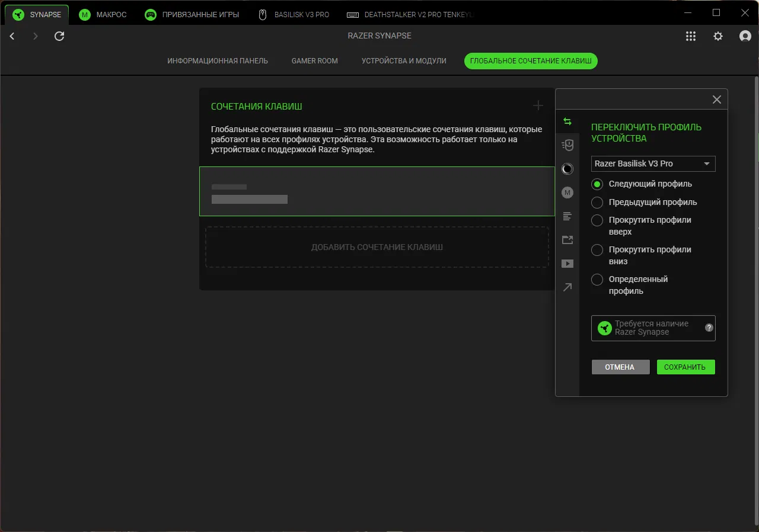This screenshot has height=532, width=759.
Task: Choose Прокрутить профили вниз
Action: (x=642, y=255)
